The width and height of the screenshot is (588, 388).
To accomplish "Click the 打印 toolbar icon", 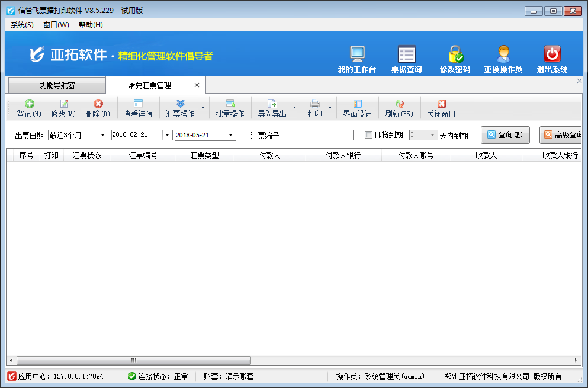I will pos(316,108).
